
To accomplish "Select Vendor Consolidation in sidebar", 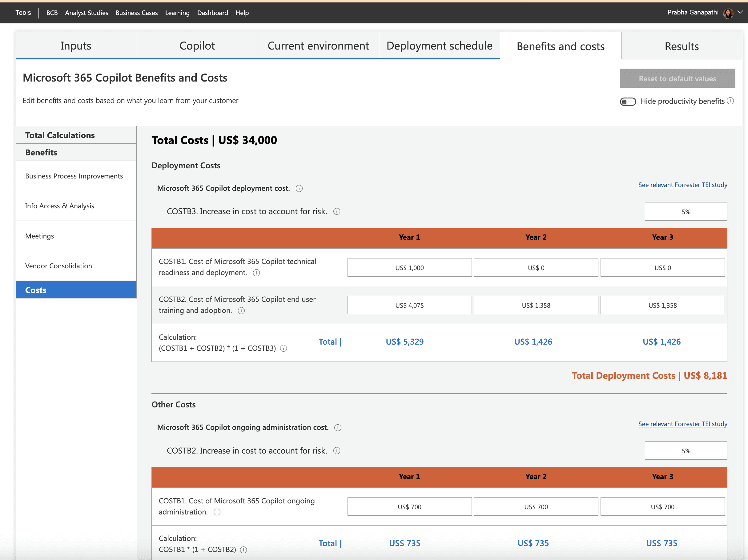I will [x=58, y=266].
